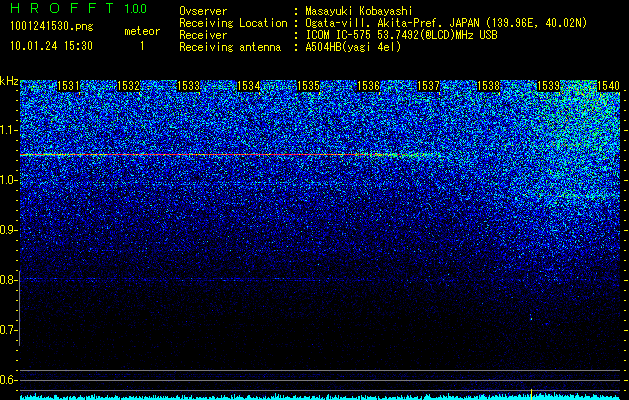
Task: Click the HROFFT title text
Action: point(62,8)
